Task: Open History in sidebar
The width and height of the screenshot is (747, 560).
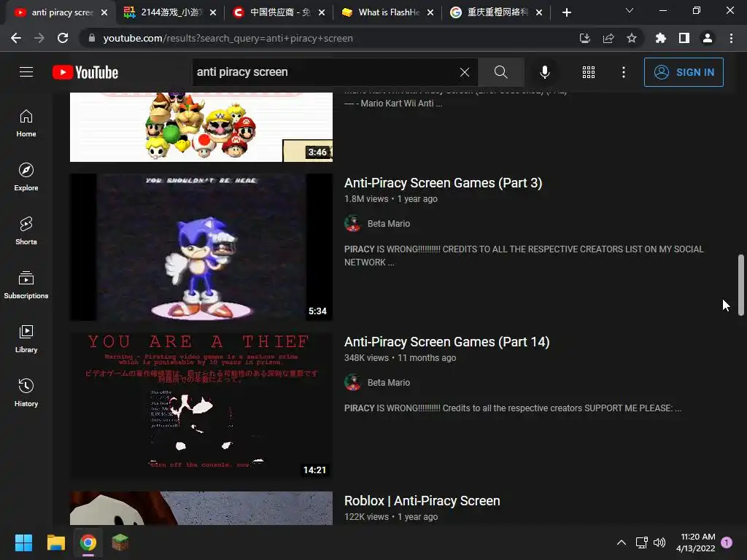Action: (26, 393)
